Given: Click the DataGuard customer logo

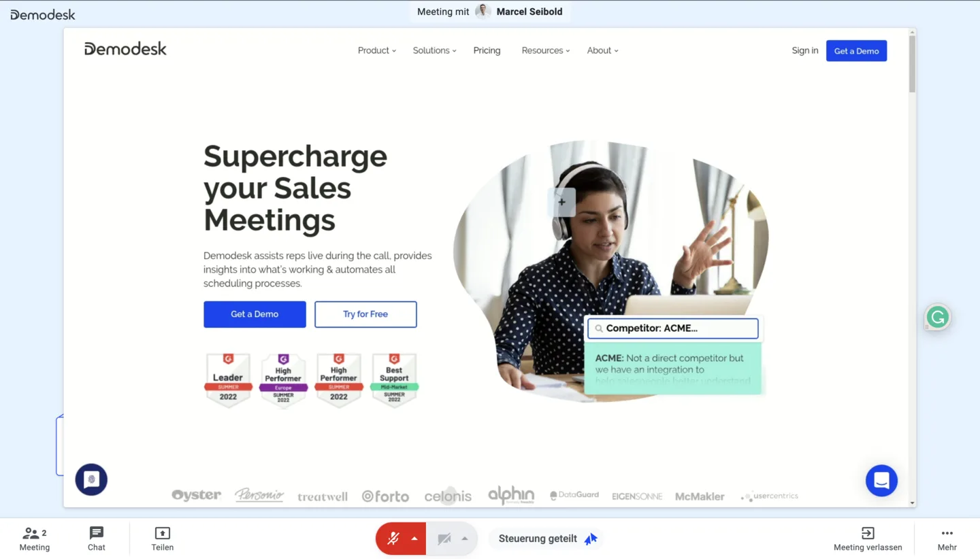Looking at the screenshot, I should pyautogui.click(x=574, y=495).
